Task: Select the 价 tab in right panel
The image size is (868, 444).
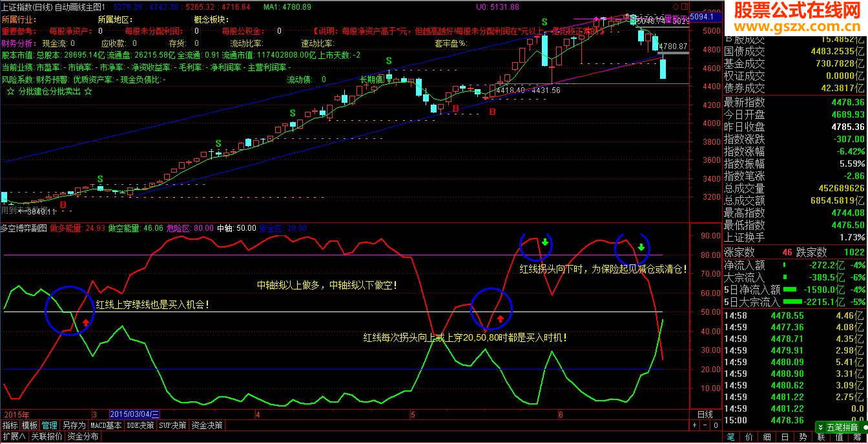Action: [x=749, y=437]
